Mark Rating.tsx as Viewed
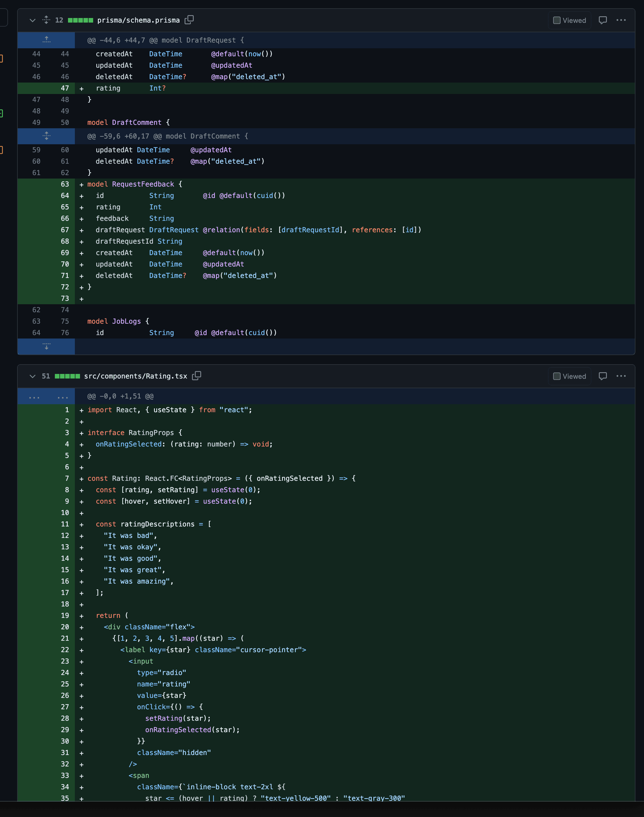Viewport: 644px width, 817px height. [x=569, y=376]
